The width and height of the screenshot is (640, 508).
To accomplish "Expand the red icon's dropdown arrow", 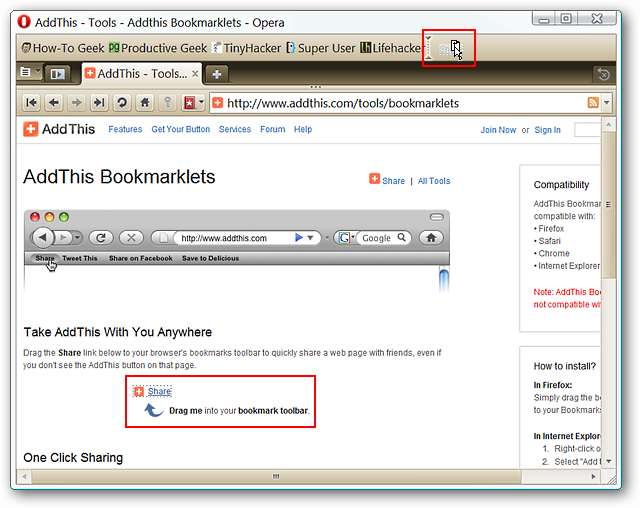I will 201,102.
